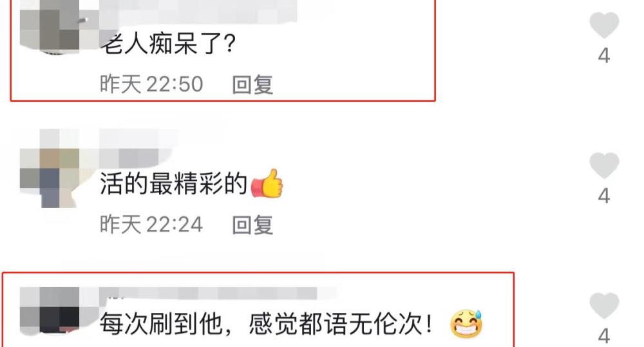Image resolution: width=644 pixels, height=347 pixels.
Task: Select the comment text "老人痴呆了?"
Action: click(168, 44)
